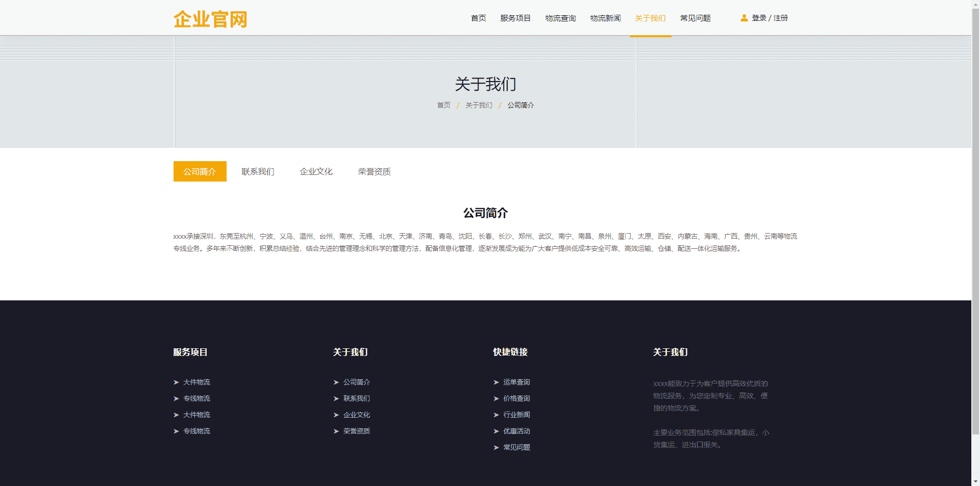Open footer 优惠活动 quick link
This screenshot has width=980, height=486.
(x=517, y=431)
